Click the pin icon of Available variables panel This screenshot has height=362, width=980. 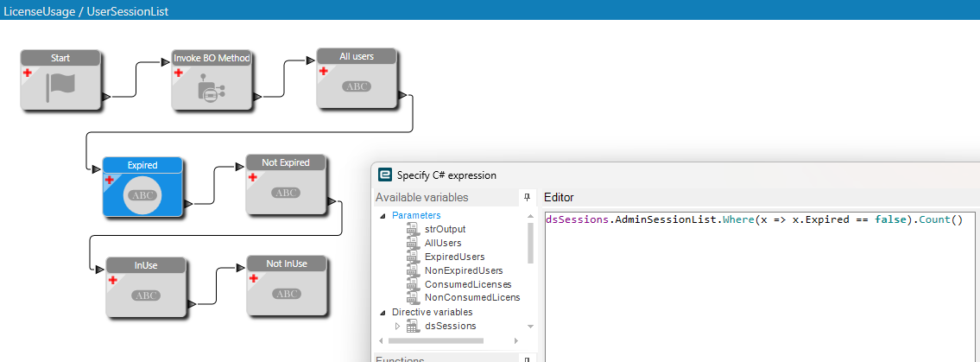click(527, 198)
